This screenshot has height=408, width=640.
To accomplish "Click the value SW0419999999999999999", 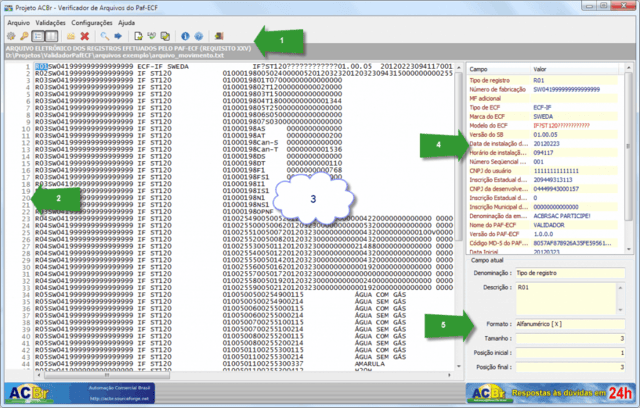I will tap(567, 89).
